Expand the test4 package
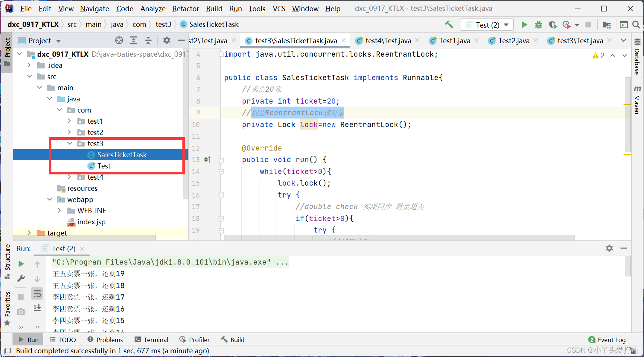Image resolution: width=644 pixels, height=357 pixels. pos(70,177)
